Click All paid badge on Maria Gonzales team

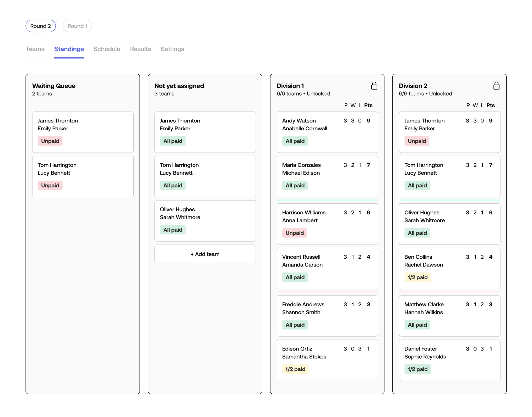coord(295,186)
